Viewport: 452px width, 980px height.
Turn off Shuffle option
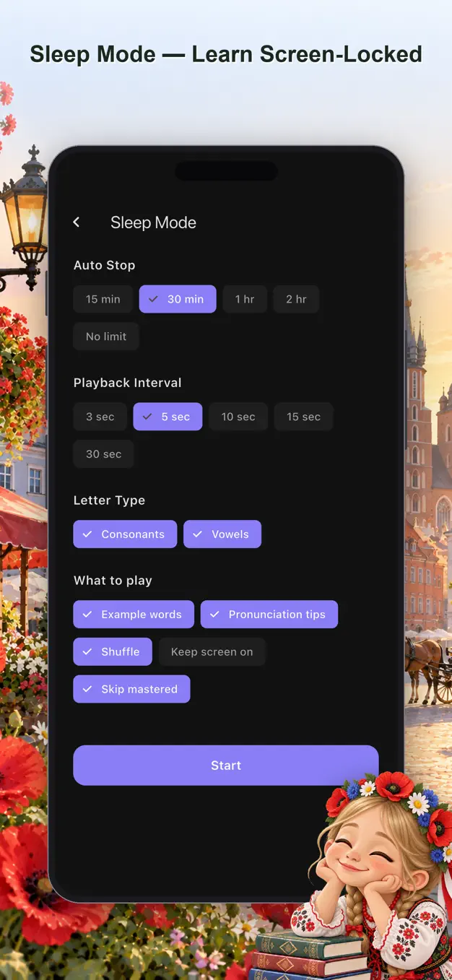[113, 652]
